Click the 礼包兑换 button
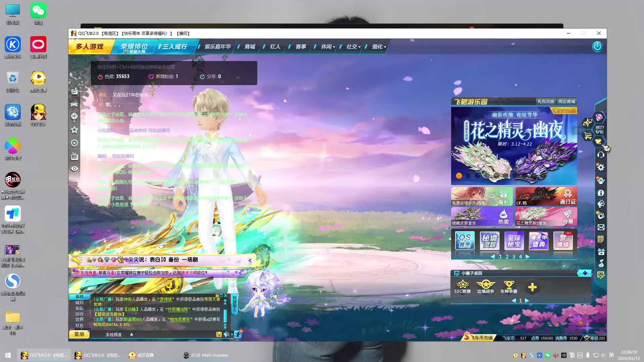This screenshot has height=362, width=644. point(546,101)
